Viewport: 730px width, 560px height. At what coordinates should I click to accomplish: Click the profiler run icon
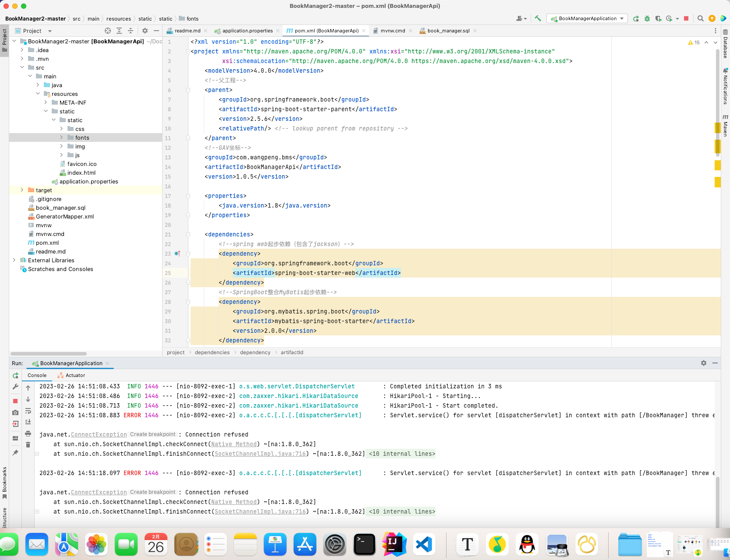(x=669, y=18)
